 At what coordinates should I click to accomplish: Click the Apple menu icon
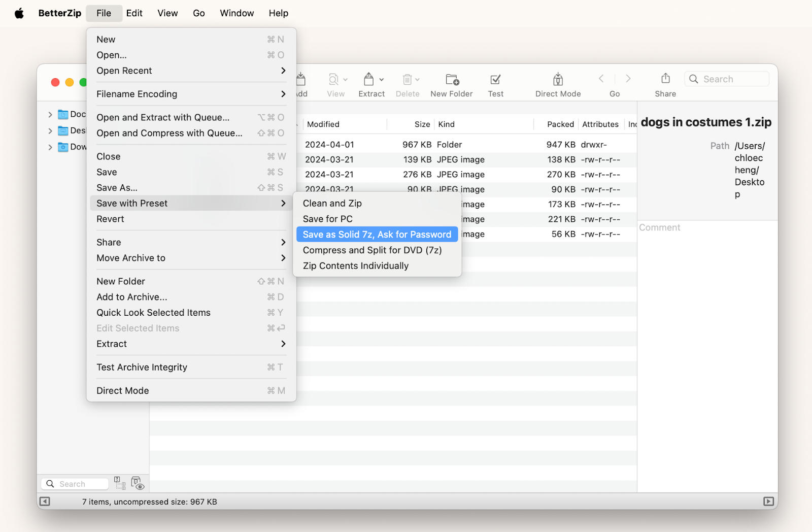click(x=19, y=13)
